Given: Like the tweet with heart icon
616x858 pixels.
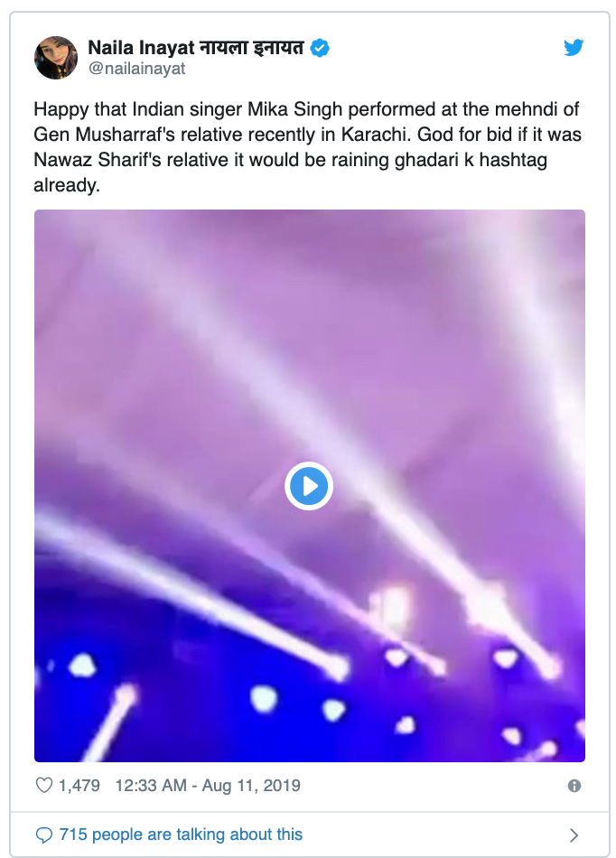Looking at the screenshot, I should [43, 785].
